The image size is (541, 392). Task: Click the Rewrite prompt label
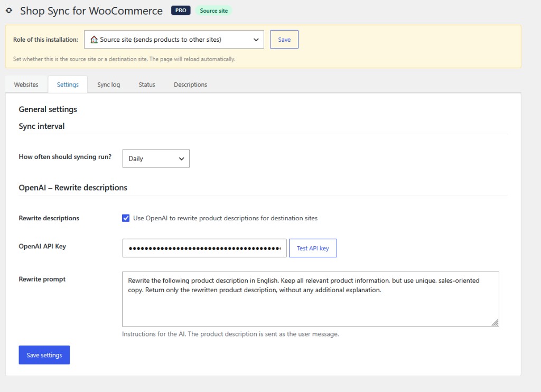[x=42, y=279]
